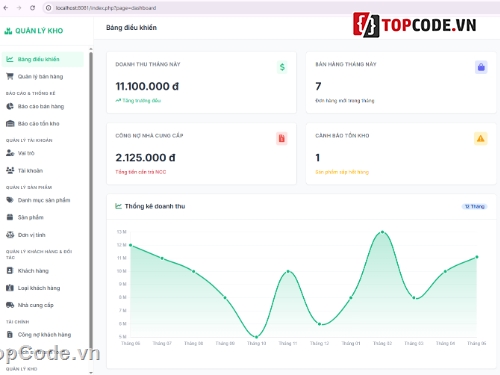Click the box icon for Sản phẩm
The width and height of the screenshot is (500, 375).
(10, 217)
